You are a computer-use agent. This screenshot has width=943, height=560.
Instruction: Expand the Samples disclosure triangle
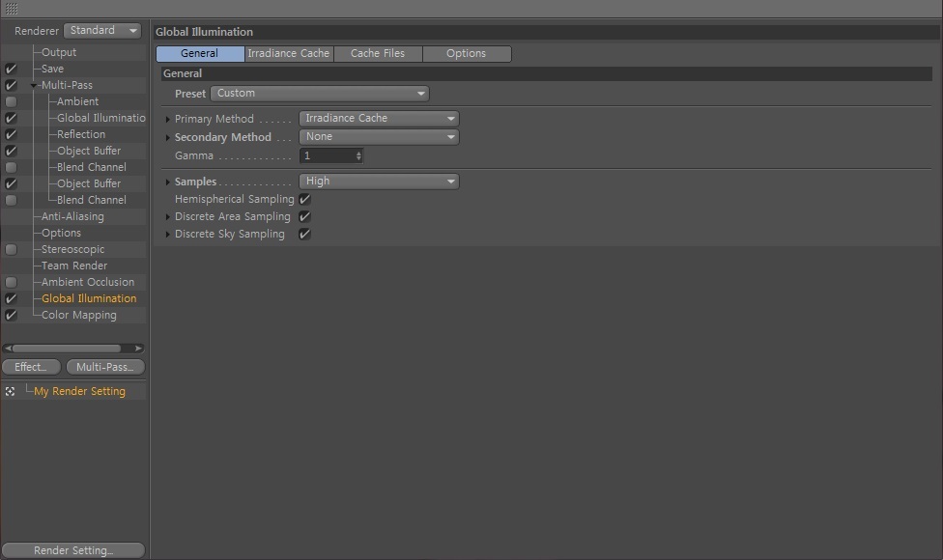coord(168,182)
